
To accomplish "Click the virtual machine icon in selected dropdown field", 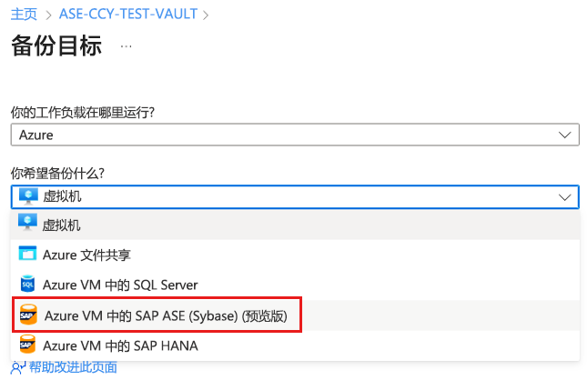I will click(27, 195).
